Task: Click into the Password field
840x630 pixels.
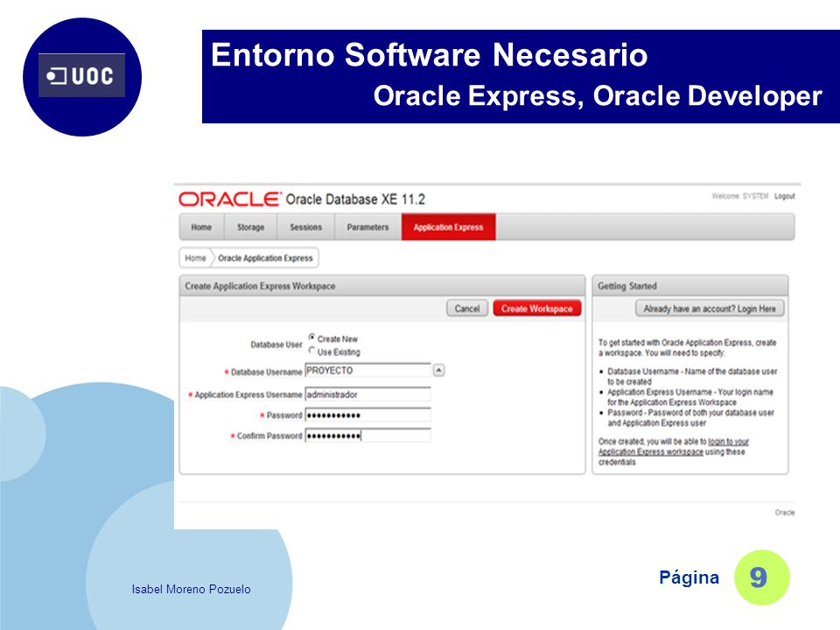Action: tap(367, 415)
